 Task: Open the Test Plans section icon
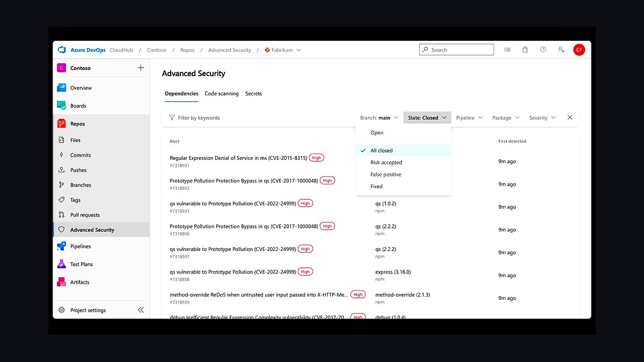tap(62, 264)
